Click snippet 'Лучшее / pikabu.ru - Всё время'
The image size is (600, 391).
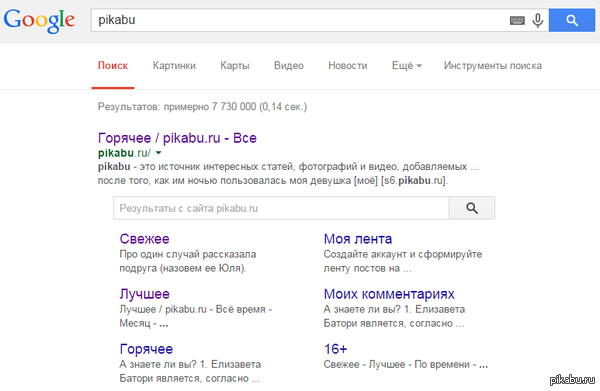[x=196, y=309]
